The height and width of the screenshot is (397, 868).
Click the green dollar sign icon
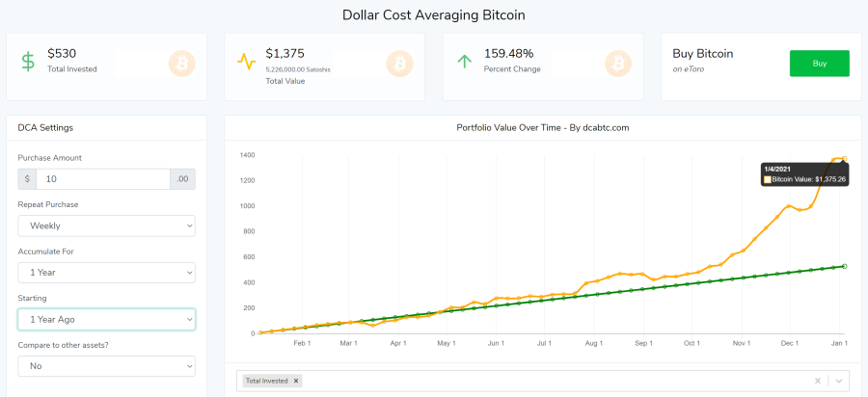28,62
